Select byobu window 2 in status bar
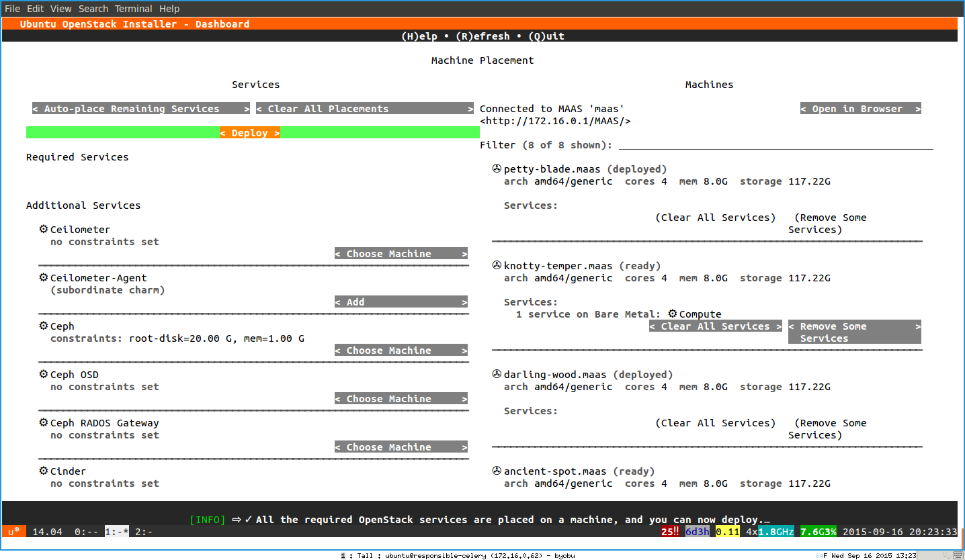This screenshot has height=560, width=965. (144, 532)
